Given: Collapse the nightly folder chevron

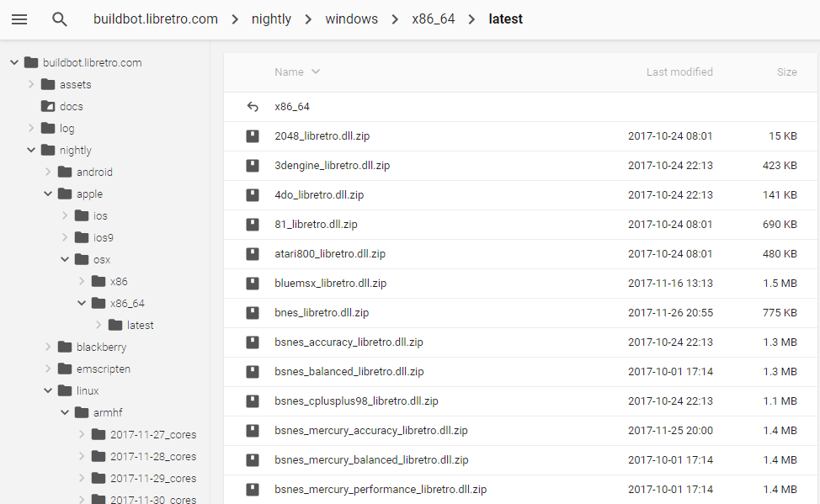Looking at the screenshot, I should click(x=31, y=150).
